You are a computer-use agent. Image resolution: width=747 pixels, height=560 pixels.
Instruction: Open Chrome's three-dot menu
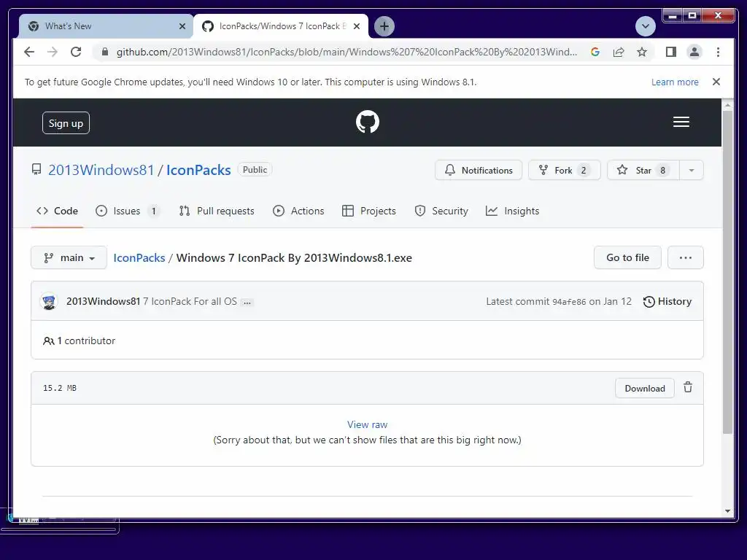(x=718, y=52)
